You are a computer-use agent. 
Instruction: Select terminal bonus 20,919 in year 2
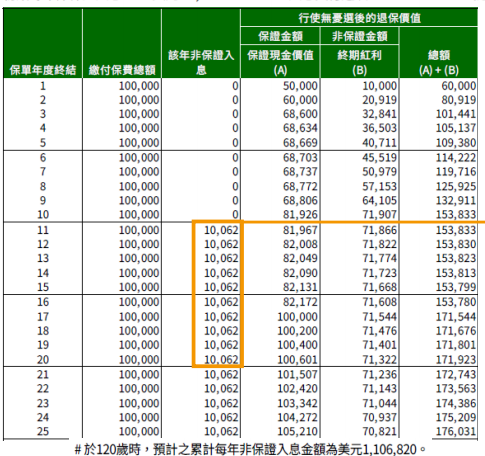380,100
